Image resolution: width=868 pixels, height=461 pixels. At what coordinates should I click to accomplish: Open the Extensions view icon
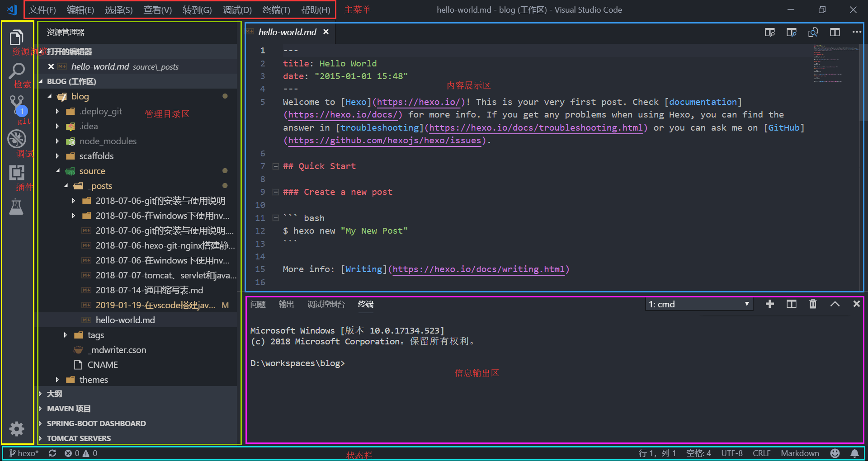pos(17,173)
